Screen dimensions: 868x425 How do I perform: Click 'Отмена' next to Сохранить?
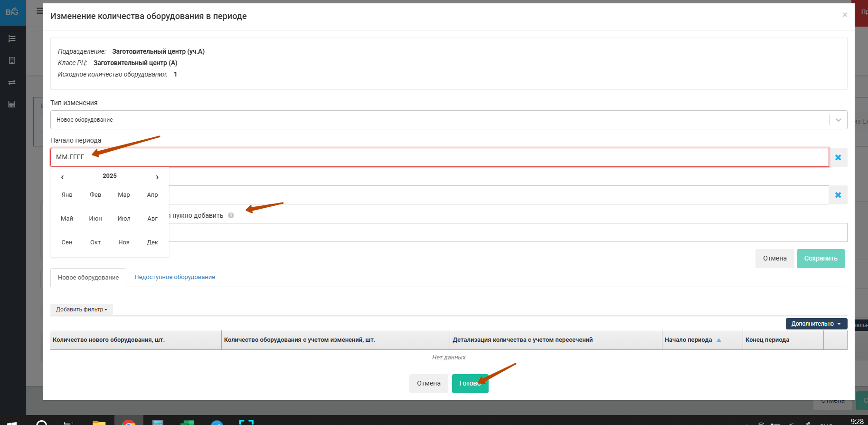pos(774,259)
